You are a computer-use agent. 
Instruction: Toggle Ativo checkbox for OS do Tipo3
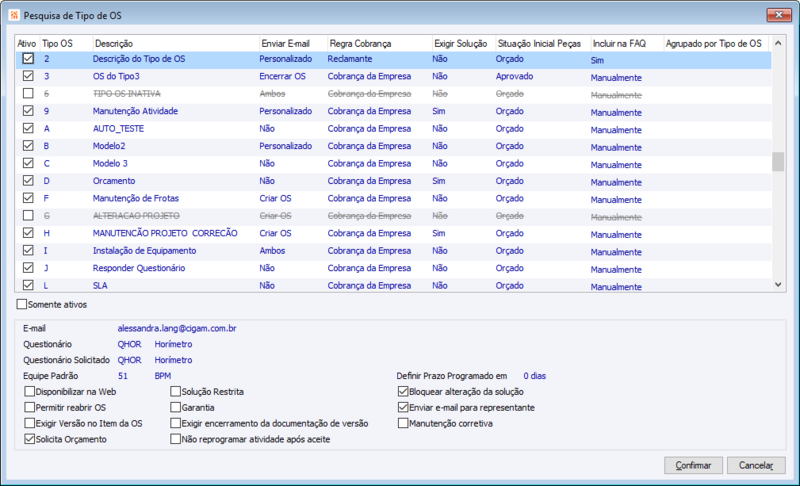(28, 76)
